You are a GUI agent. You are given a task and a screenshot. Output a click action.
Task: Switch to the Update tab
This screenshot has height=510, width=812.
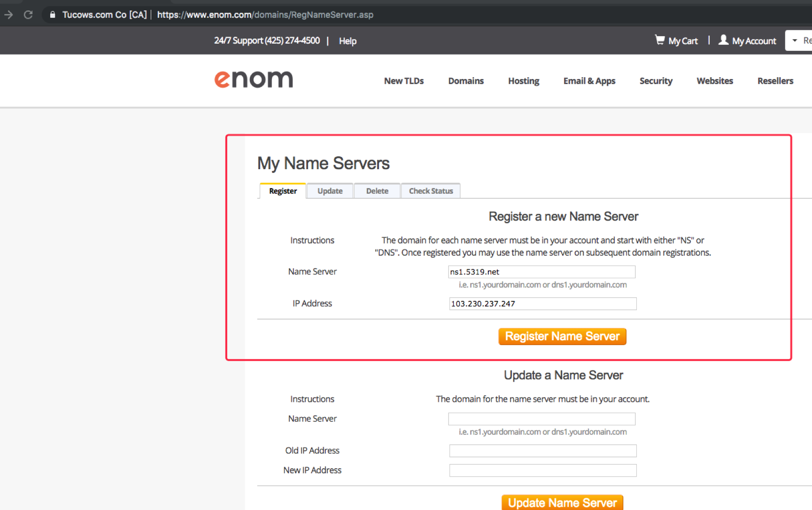coord(330,191)
